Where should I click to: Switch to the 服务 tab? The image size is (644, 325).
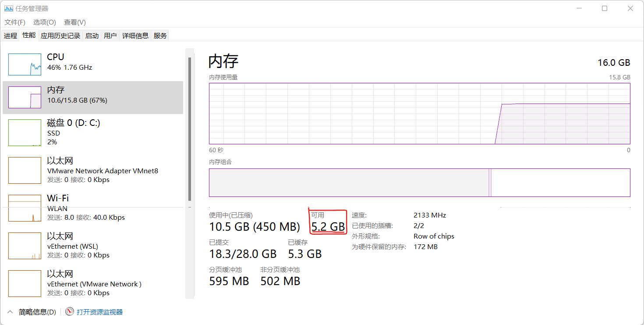160,36
